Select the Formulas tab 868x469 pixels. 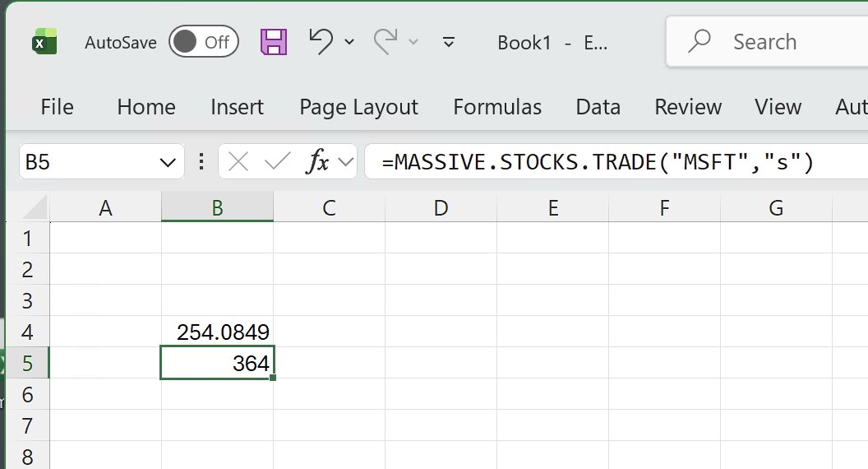pyautogui.click(x=497, y=106)
